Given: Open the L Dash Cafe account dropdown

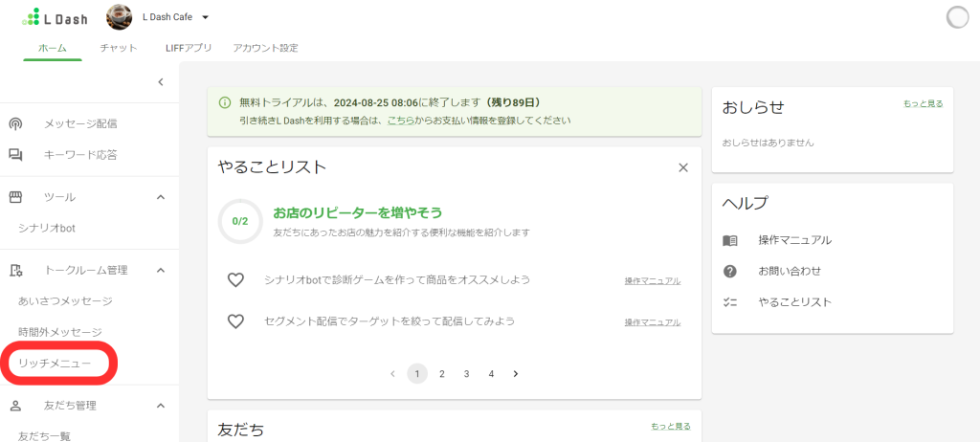Looking at the screenshot, I should (205, 17).
